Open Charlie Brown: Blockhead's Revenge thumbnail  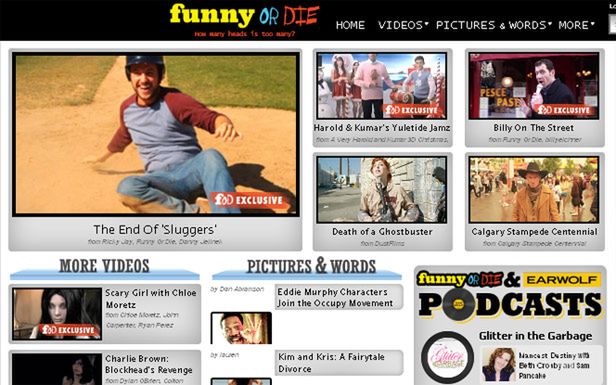57,369
